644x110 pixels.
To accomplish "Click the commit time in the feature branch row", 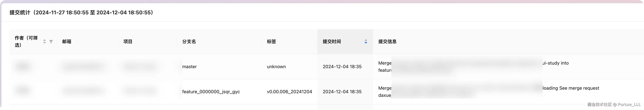I will coord(342,92).
